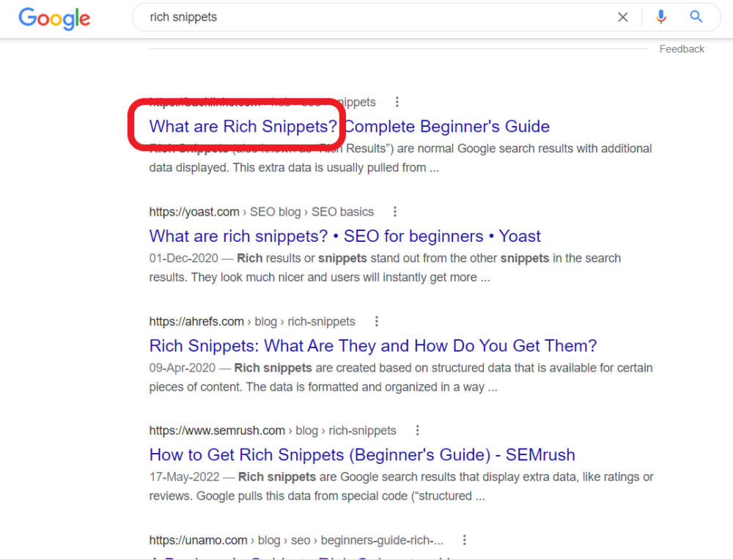Open the three-dot menu beside the Unamo result
Image resolution: width=733 pixels, height=560 pixels.
[x=465, y=539]
